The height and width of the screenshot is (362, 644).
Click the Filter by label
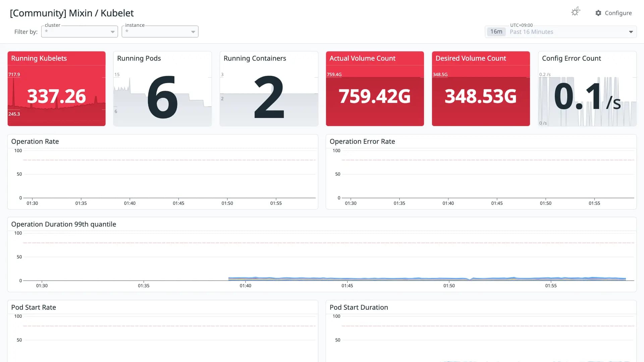tap(26, 32)
